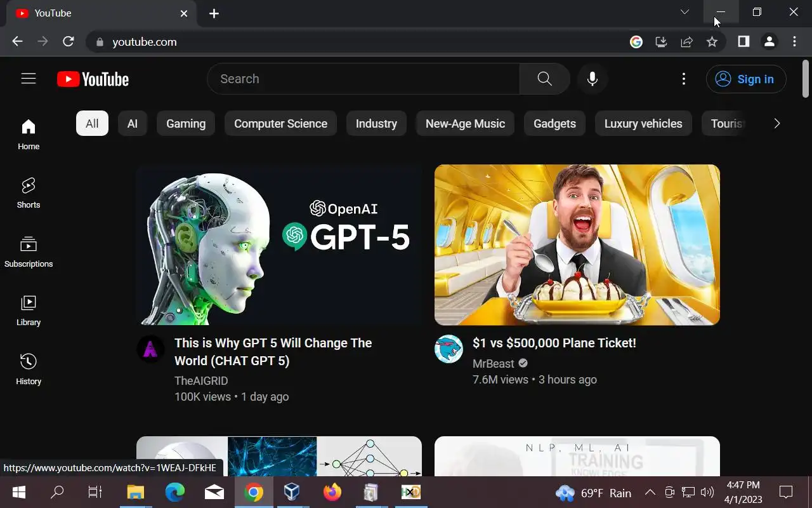Open File Explorer from taskbar
The height and width of the screenshot is (508, 812).
136,492
